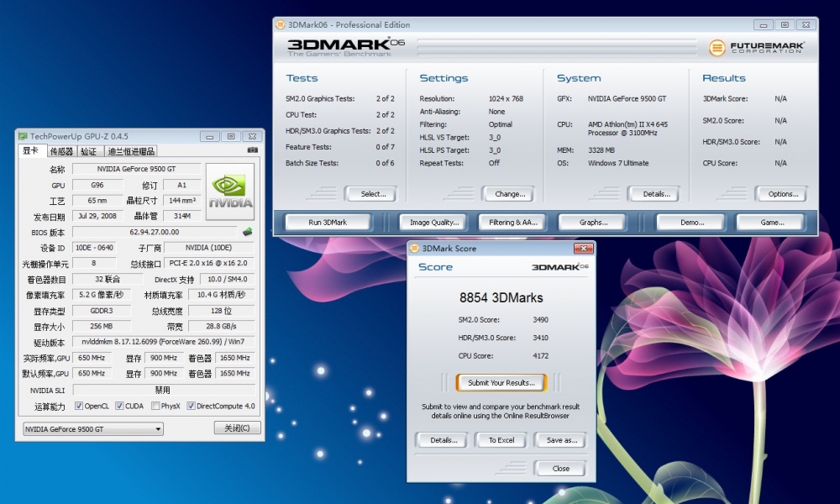Open the 迪兰恒进精品 tab in GPU-Z
The width and height of the screenshot is (840, 504).
(131, 151)
